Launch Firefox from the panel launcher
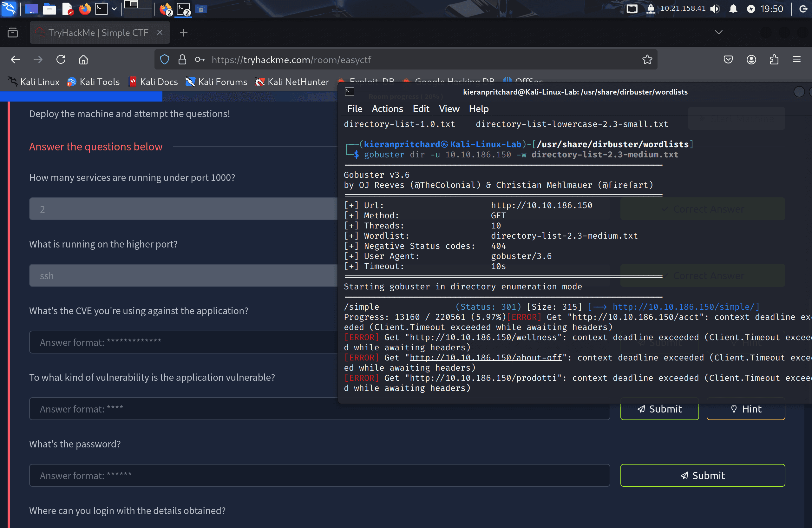Viewport: 812px width, 528px height. click(x=85, y=9)
